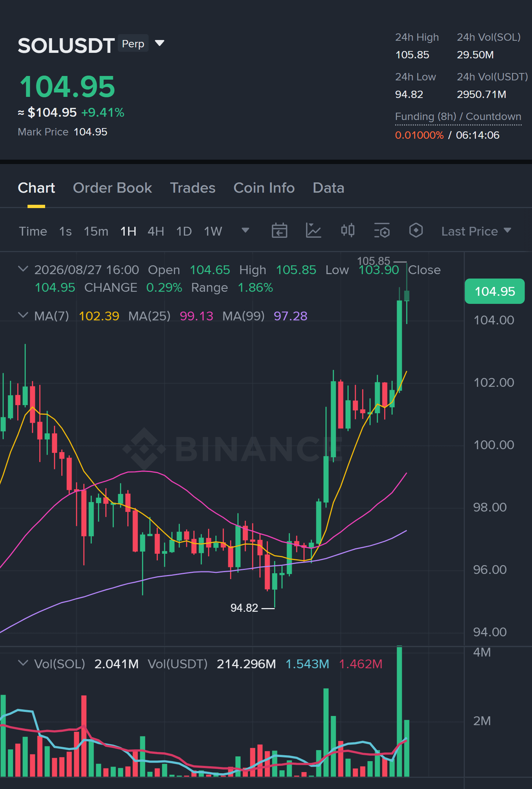This screenshot has width=532, height=789.
Task: Click the 100.00 price axis label
Action: coord(494,445)
